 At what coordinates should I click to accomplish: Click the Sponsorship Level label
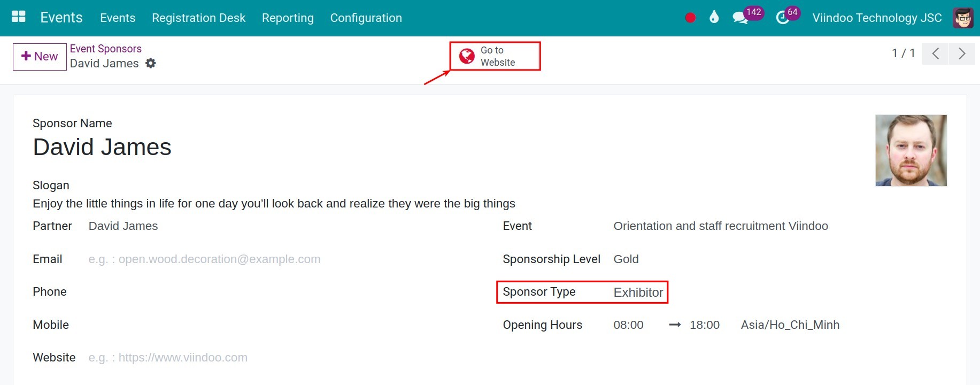551,259
